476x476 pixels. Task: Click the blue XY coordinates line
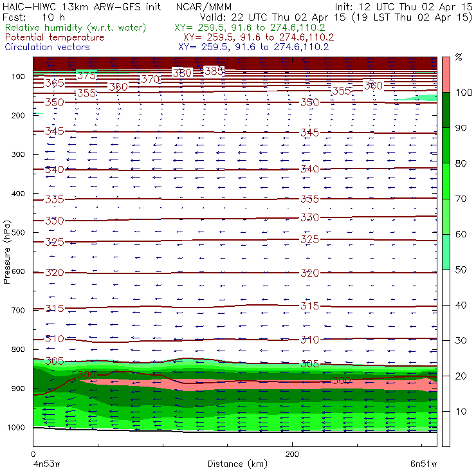(253, 47)
